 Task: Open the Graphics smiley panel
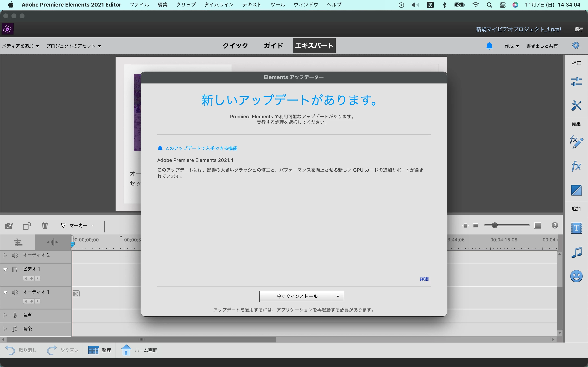coord(576,276)
